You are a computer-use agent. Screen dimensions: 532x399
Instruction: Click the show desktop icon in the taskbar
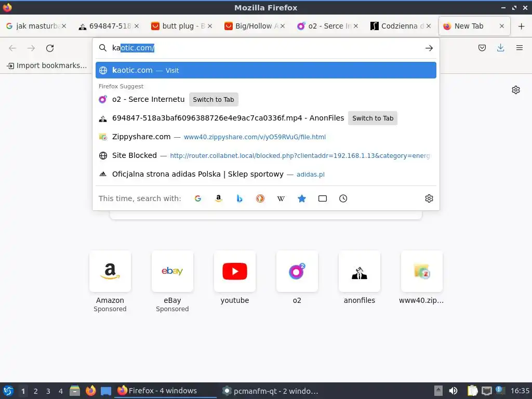106,391
